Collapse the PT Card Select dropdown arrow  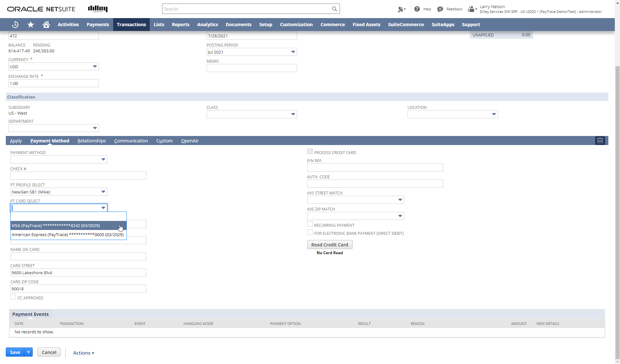103,208
